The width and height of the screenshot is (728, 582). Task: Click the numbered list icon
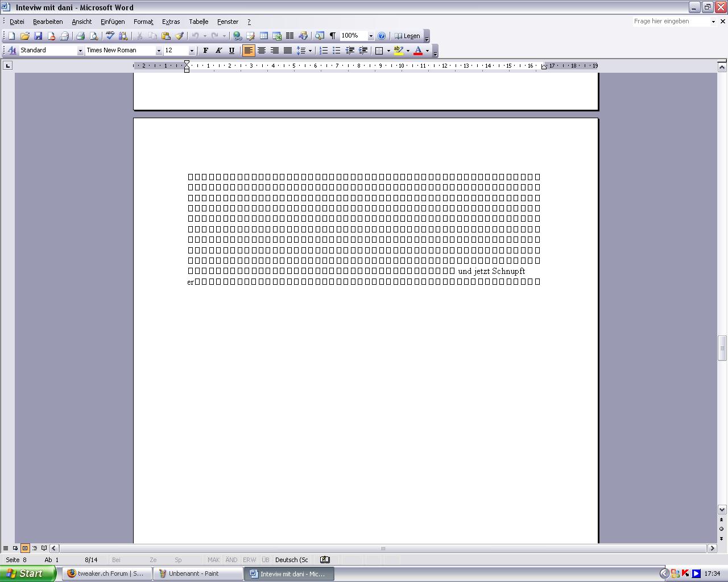[x=324, y=51]
